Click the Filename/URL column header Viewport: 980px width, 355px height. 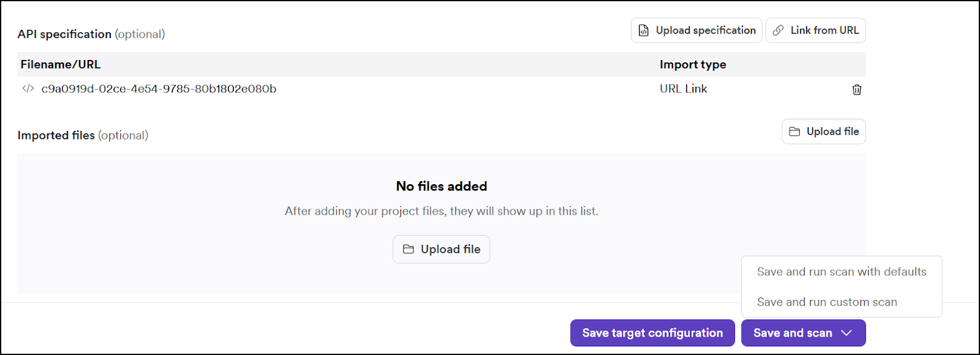61,64
